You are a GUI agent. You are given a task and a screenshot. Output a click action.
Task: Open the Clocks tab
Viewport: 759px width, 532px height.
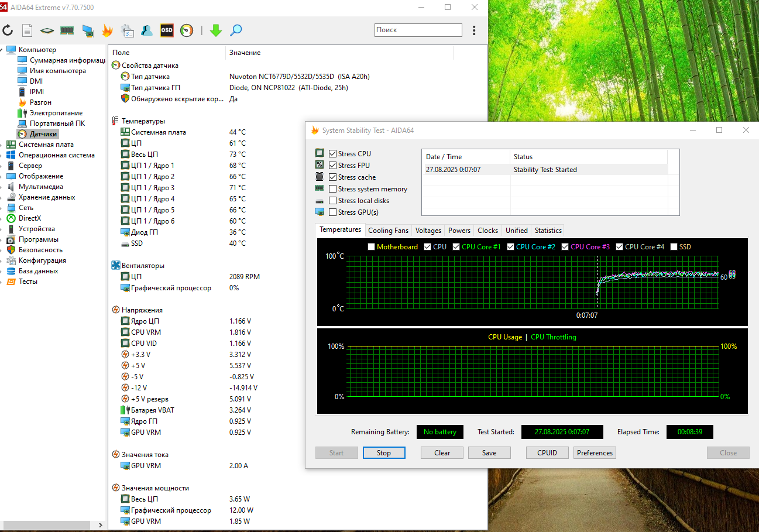(x=487, y=231)
